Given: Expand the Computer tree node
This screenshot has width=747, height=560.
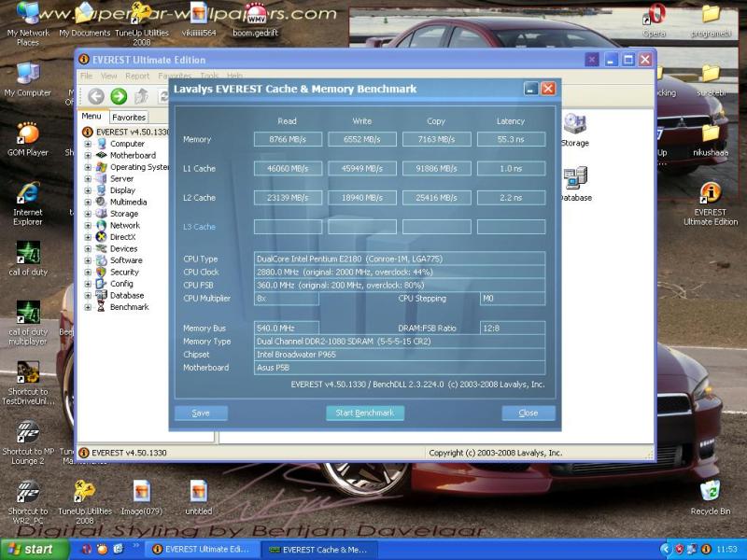Looking at the screenshot, I should click(88, 144).
